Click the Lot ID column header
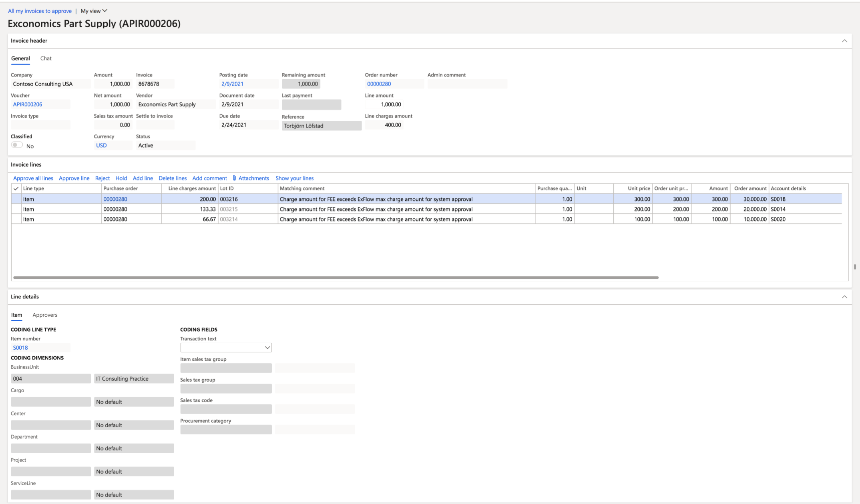 click(248, 188)
